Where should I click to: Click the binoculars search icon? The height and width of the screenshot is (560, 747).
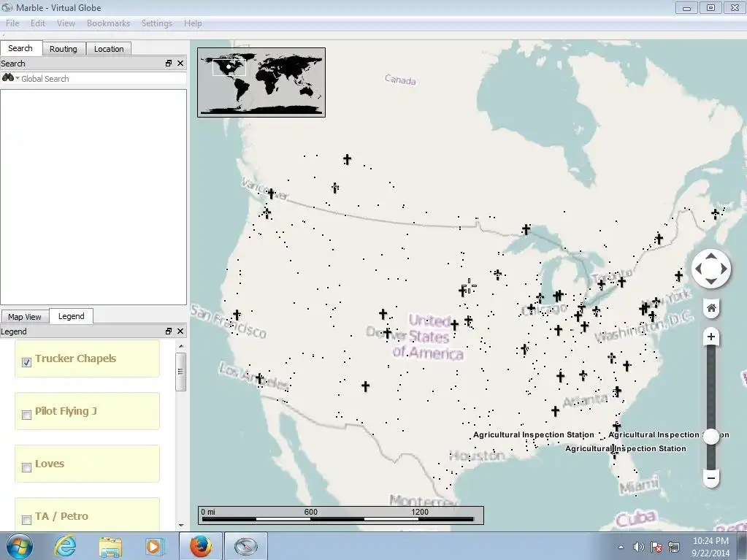8,78
